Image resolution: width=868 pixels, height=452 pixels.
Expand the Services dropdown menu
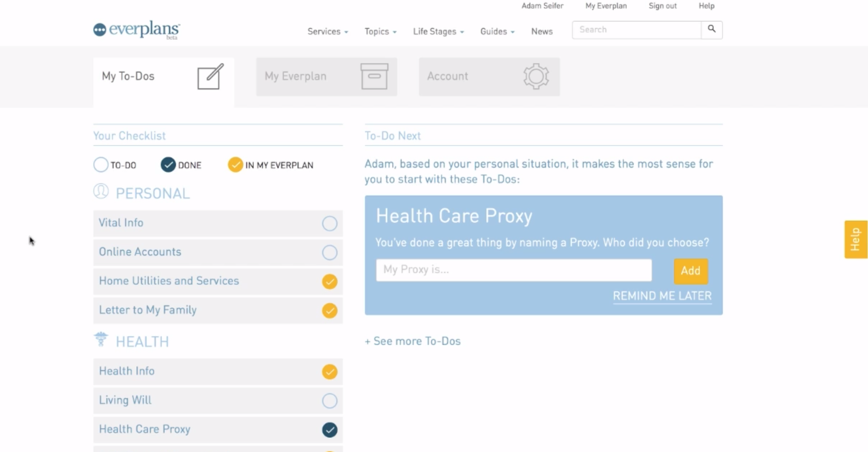(x=328, y=32)
